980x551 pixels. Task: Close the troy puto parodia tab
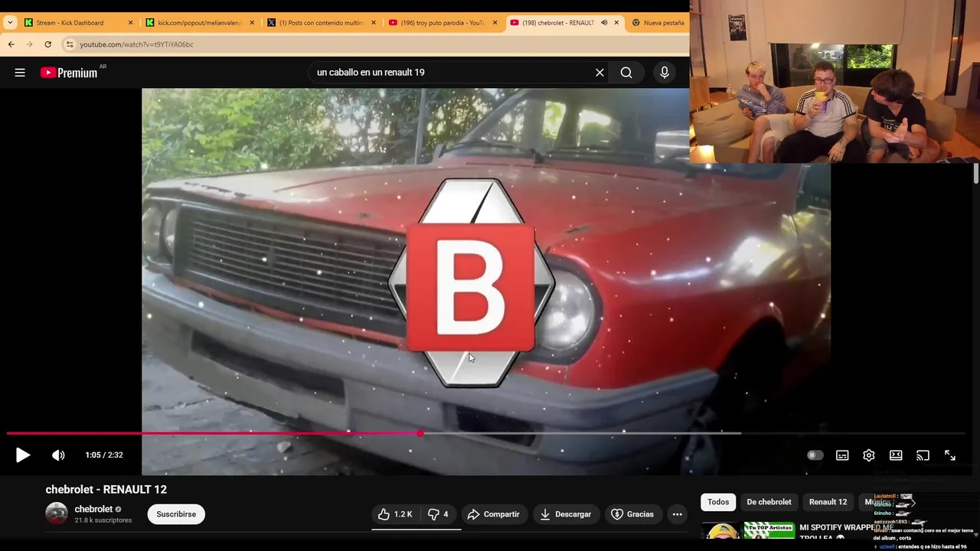495,23
